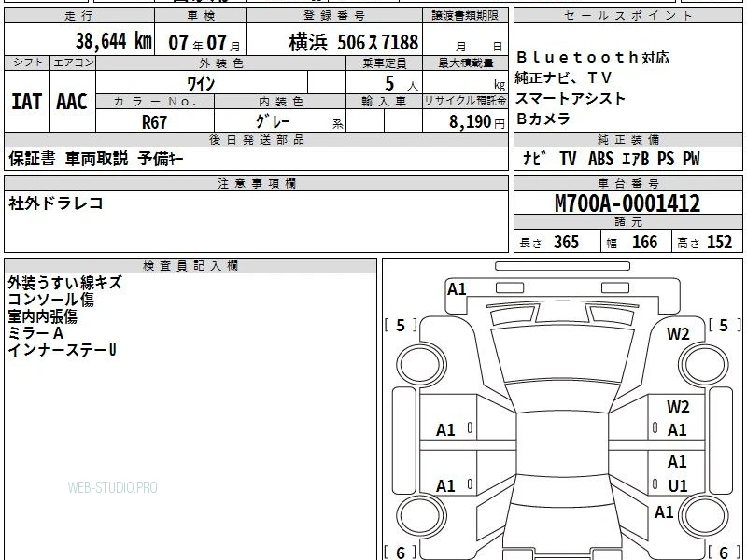Click the 諸元 header
This screenshot has width=747, height=560.
point(627,222)
